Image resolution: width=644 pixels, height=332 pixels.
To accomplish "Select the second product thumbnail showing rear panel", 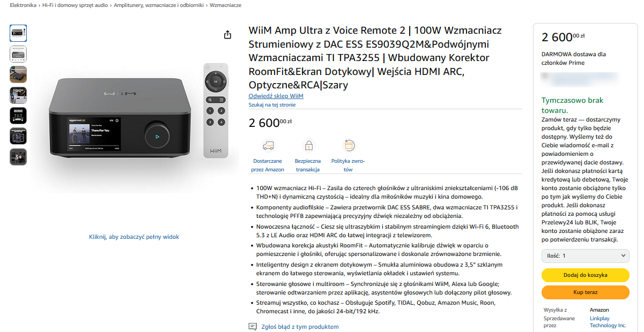I will [18, 54].
